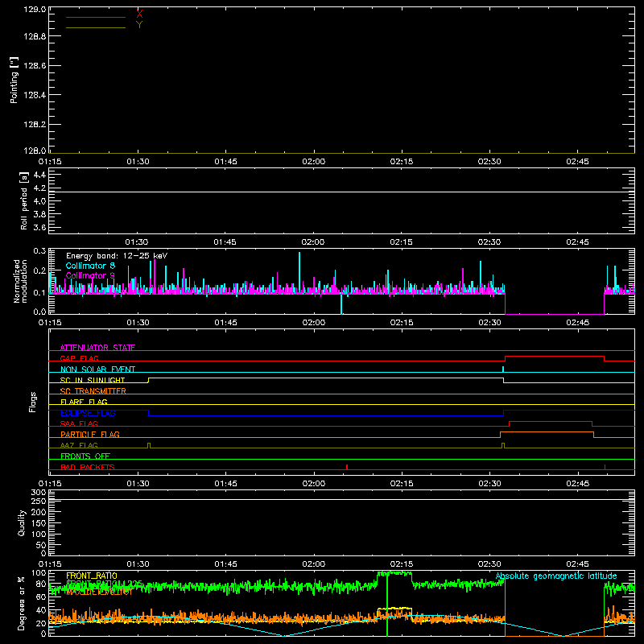Click "02:30" time label under modulation plot
644x644 pixels.
pyautogui.click(x=489, y=323)
